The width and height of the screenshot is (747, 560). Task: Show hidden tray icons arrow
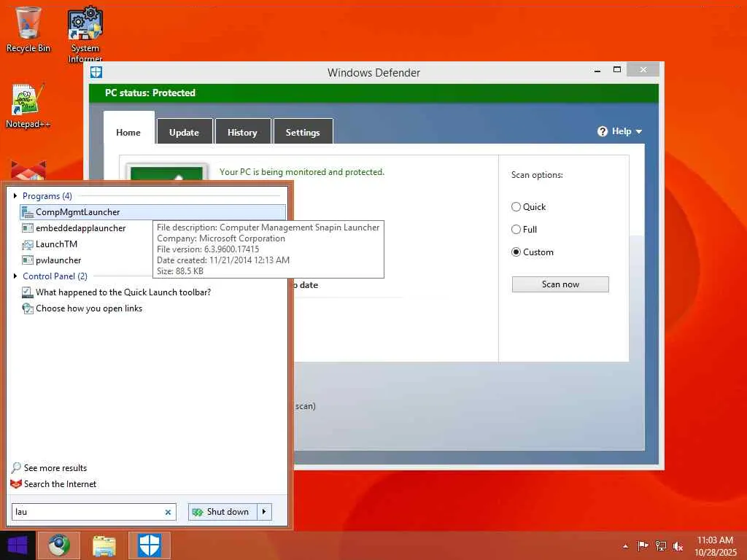[x=625, y=546]
